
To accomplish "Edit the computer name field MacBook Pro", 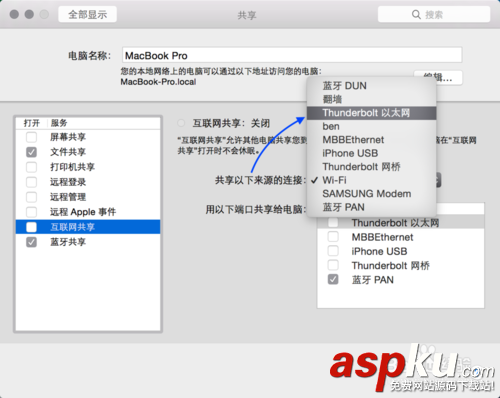I will click(x=292, y=55).
